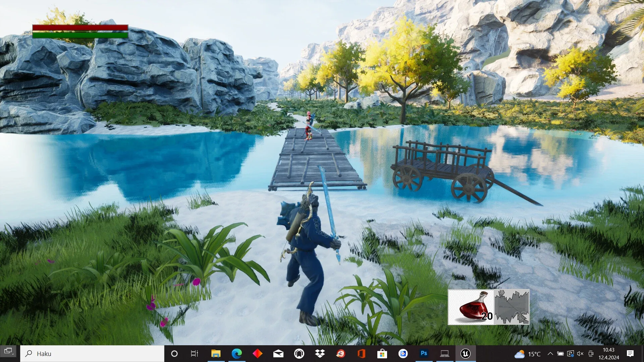The image size is (644, 362).
Task: Click the clock showing 10.43
Action: click(608, 354)
